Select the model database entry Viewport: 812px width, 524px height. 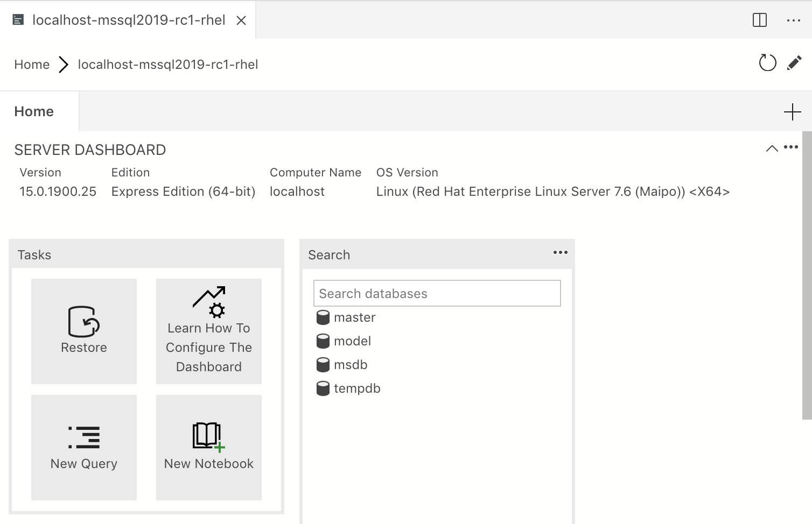pyautogui.click(x=352, y=341)
